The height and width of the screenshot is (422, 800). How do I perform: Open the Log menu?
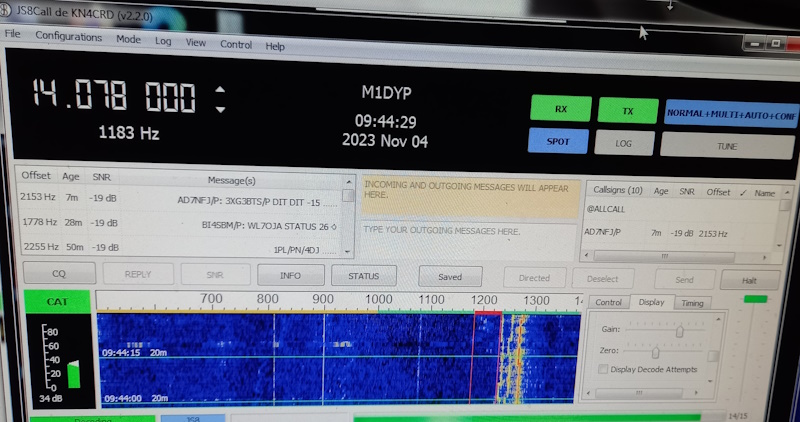[x=163, y=41]
